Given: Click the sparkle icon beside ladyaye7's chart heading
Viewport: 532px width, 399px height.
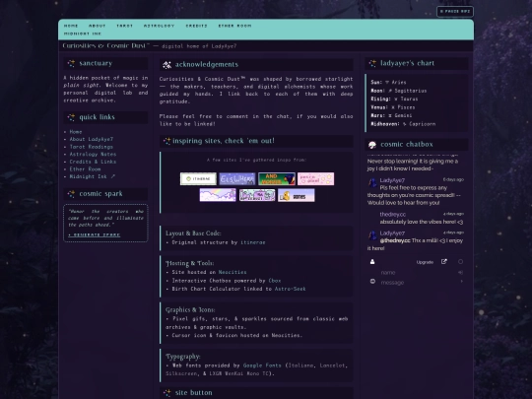Looking at the screenshot, I should (372, 63).
